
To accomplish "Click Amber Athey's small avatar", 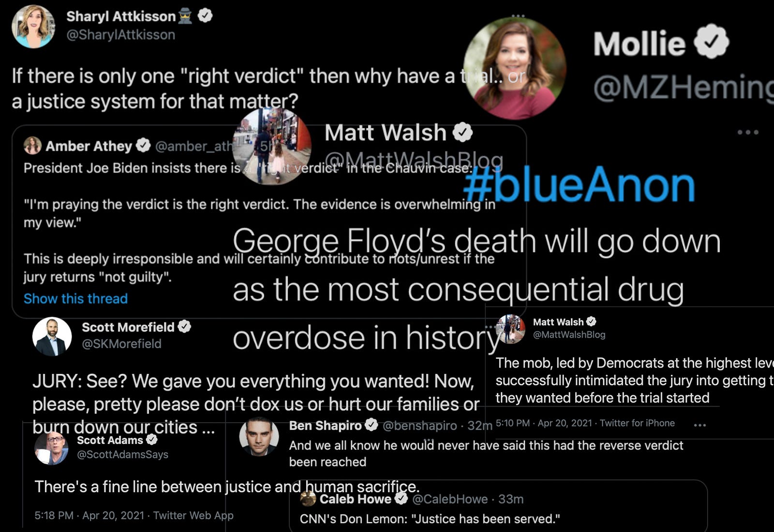I will click(x=32, y=146).
